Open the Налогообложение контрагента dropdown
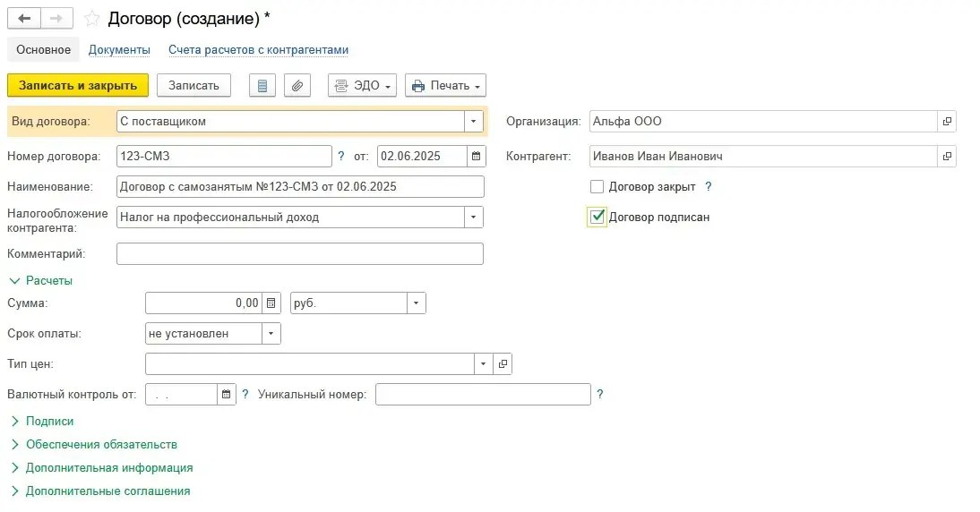Screen dimensions: 980x512 tap(474, 218)
